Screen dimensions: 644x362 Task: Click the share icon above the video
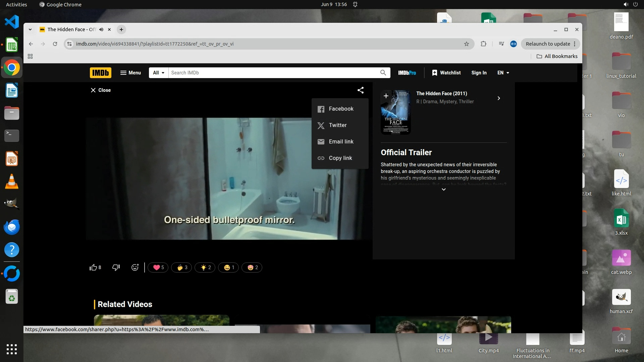tap(361, 90)
